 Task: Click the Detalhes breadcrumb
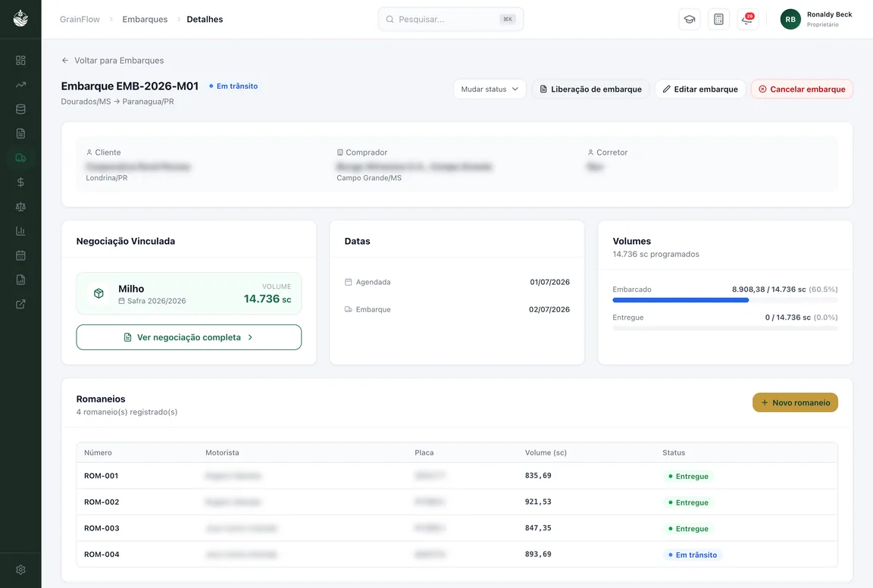[205, 19]
